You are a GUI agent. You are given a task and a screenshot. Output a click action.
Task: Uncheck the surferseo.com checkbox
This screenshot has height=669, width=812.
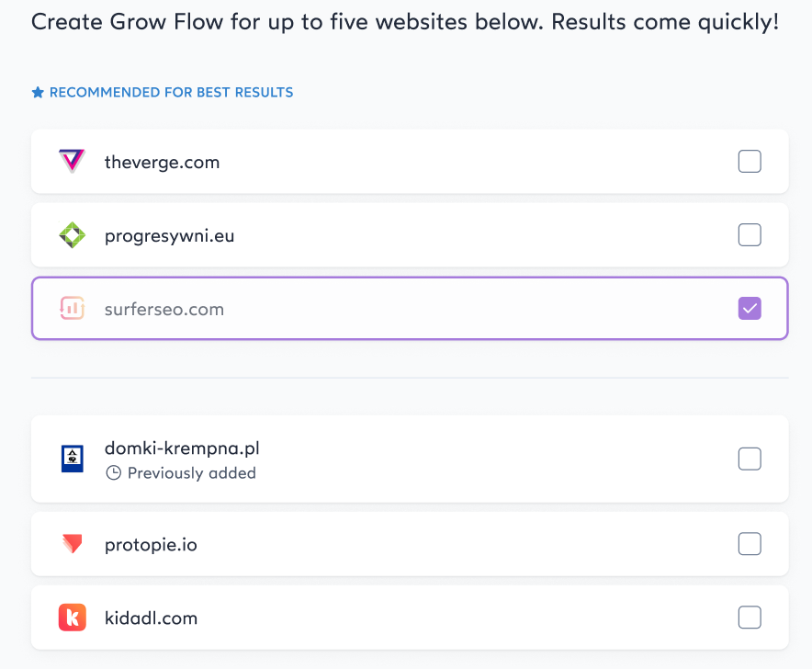750,309
